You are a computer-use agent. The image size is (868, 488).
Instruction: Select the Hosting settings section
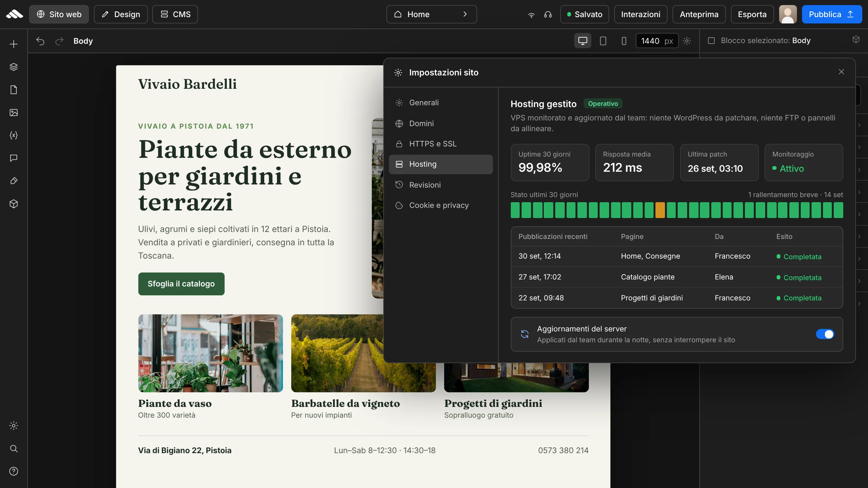point(441,164)
